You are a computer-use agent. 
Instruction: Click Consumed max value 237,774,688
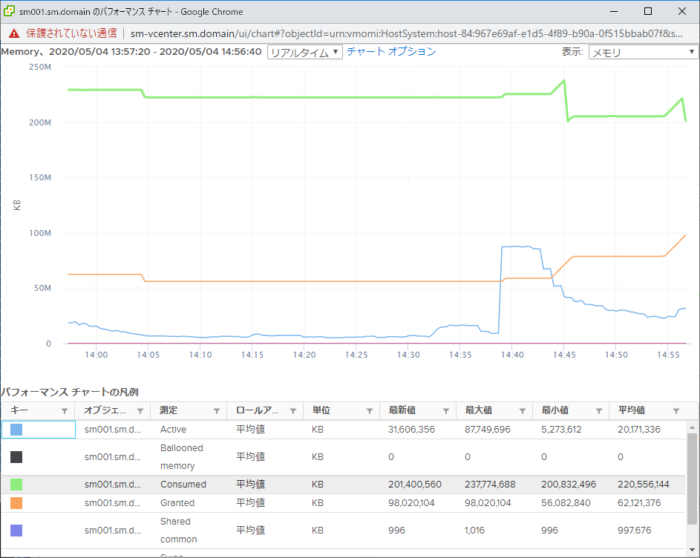[x=490, y=484]
